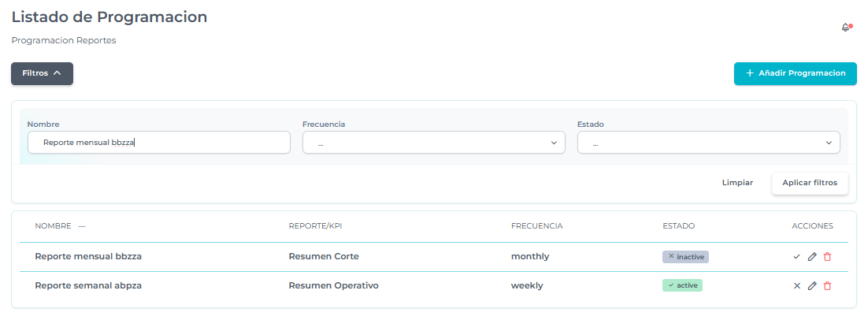Screen dimensions: 868x320
Task: Open the Frecuencia dropdown
Action: click(x=433, y=143)
